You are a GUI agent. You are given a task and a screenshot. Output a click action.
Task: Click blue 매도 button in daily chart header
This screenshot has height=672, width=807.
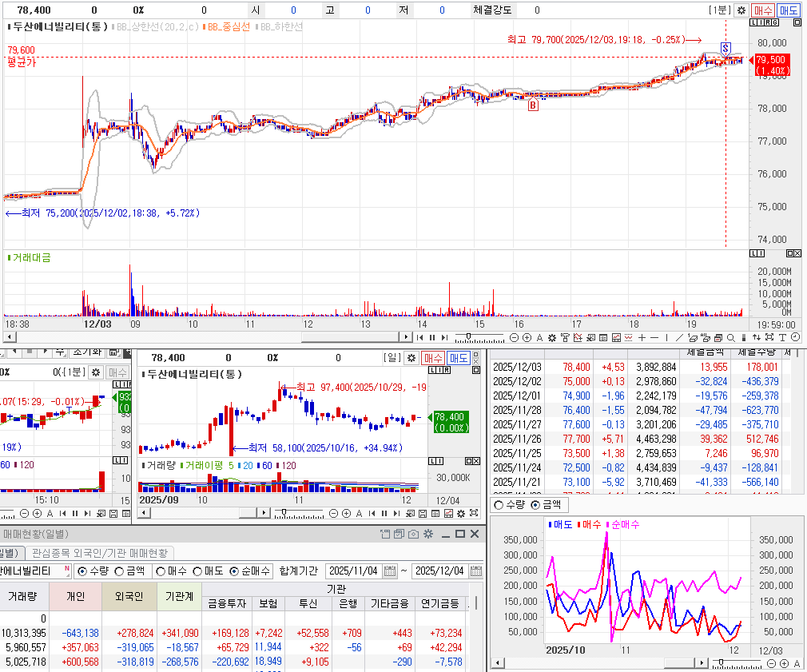(459, 358)
